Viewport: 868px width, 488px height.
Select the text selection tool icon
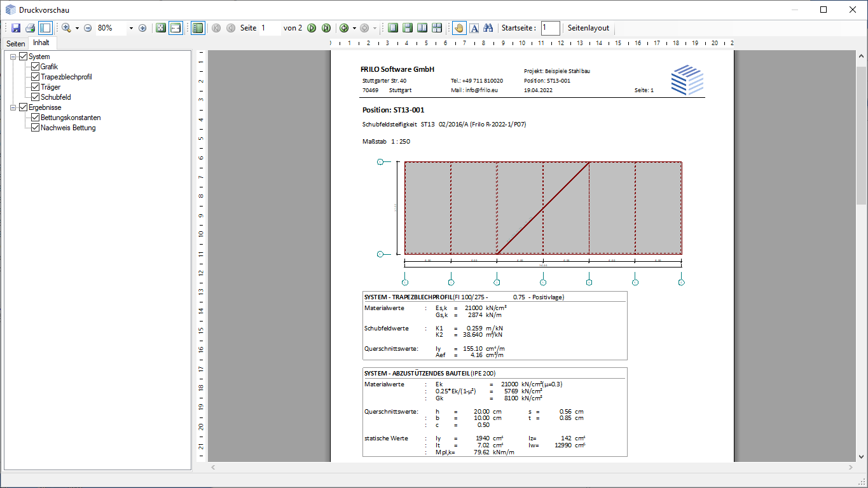pos(474,28)
